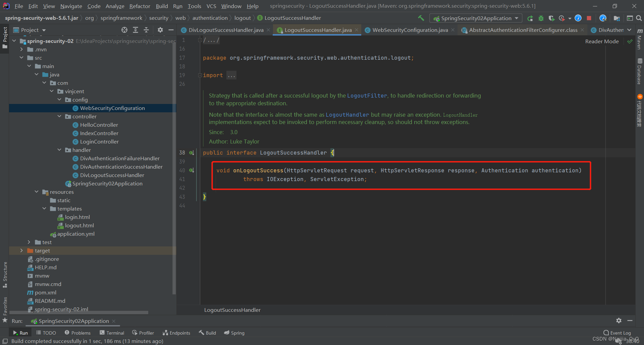Screen dimensions: 644x345
Task: Minimize the Run tool window
Action: coord(630,321)
